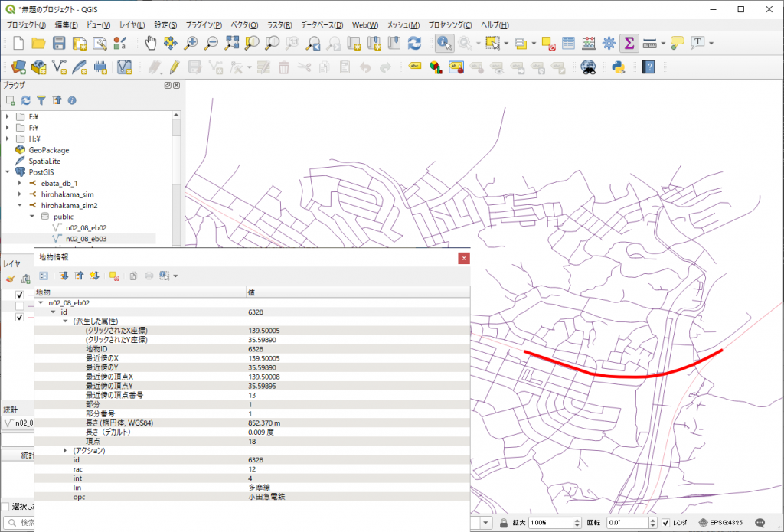
Task: Expand the (アクション) actions row
Action: tap(65, 450)
